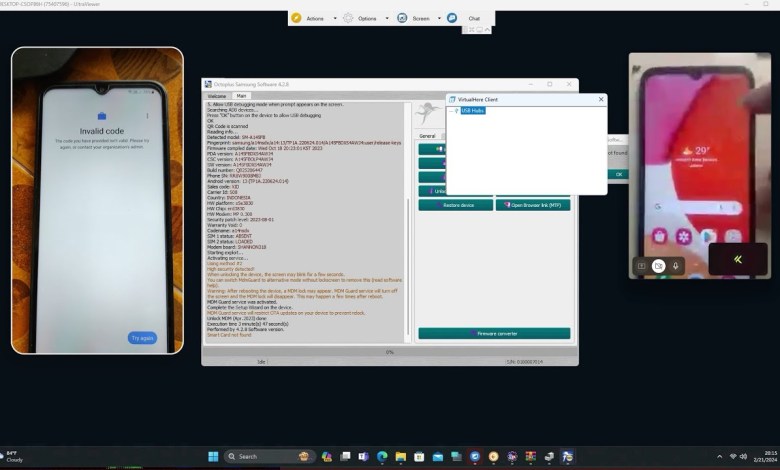Open the weather widget showing Cloudy
This screenshot has height=470, width=780.
click(11, 456)
